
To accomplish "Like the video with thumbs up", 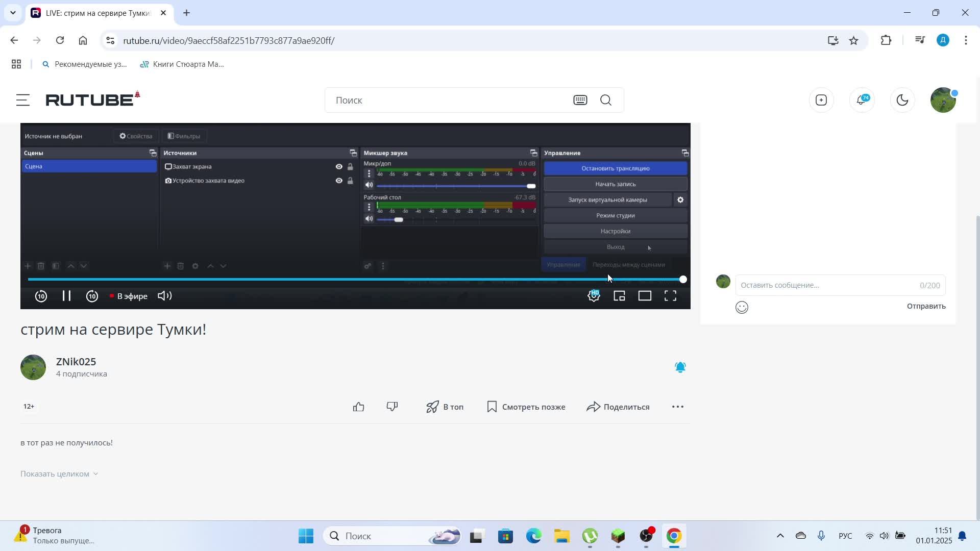I will pos(359,407).
